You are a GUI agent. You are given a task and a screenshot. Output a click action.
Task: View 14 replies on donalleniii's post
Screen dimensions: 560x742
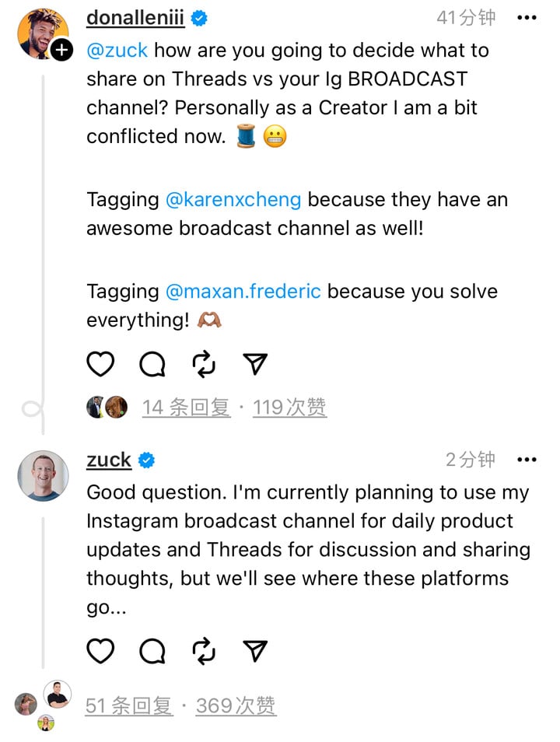click(x=186, y=407)
